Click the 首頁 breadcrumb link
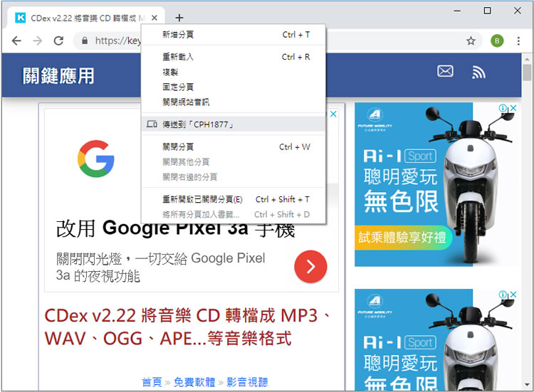Image resolution: width=534 pixels, height=392 pixels. pyautogui.click(x=152, y=382)
